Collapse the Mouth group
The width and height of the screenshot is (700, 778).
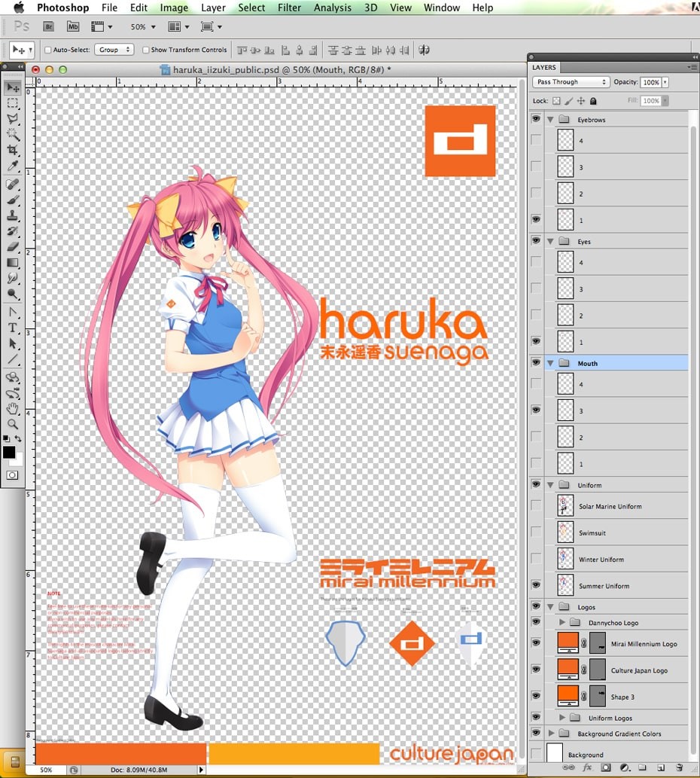[x=550, y=363]
